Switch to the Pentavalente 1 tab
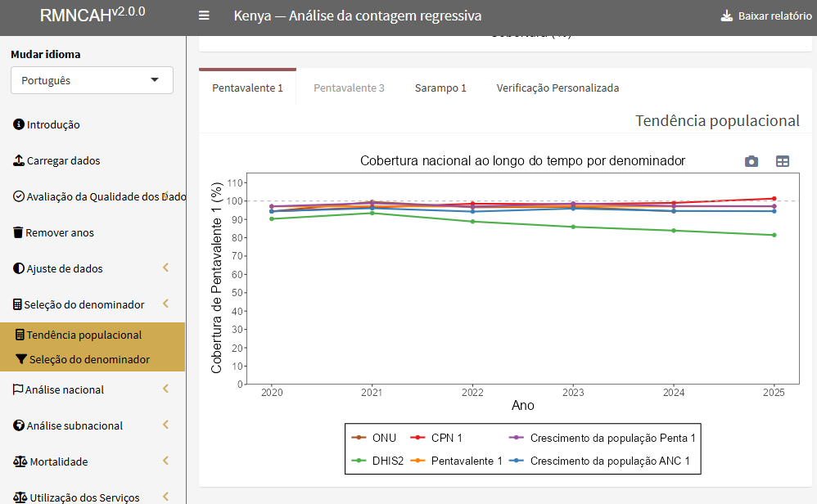The height and width of the screenshot is (504, 817). tap(247, 88)
